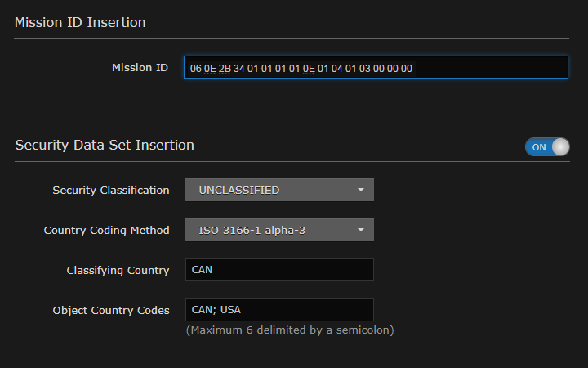Click the Country Coding Method label
The height and width of the screenshot is (368, 588).
(106, 230)
